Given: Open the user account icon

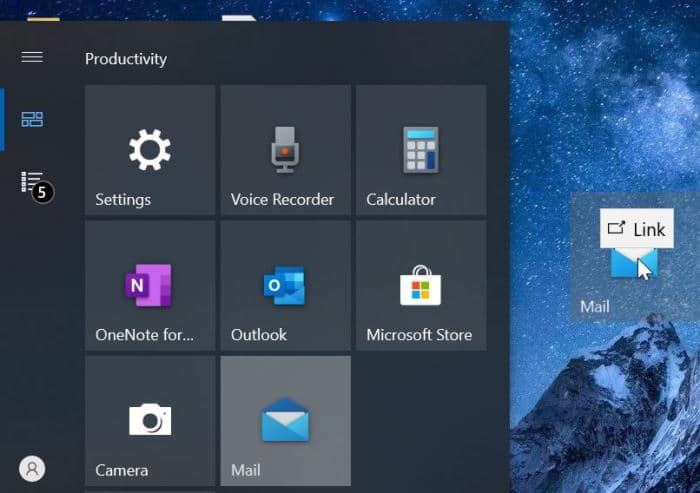Looking at the screenshot, I should (32, 469).
